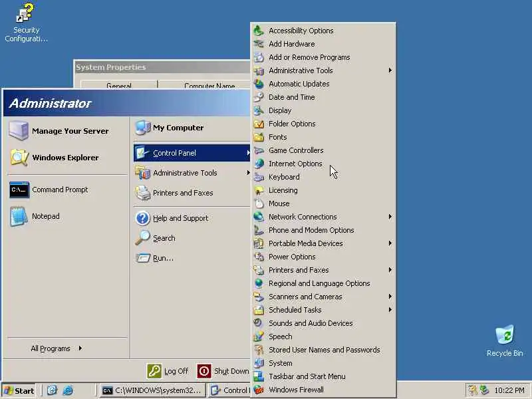532x399 pixels.
Task: Expand Printers and Faxes arrow in Control Panel submenu
Action: (390, 270)
